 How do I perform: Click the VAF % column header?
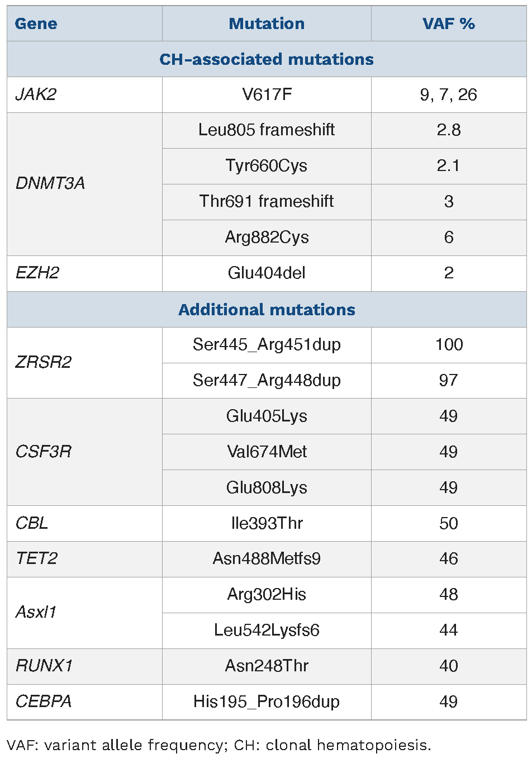point(448,23)
